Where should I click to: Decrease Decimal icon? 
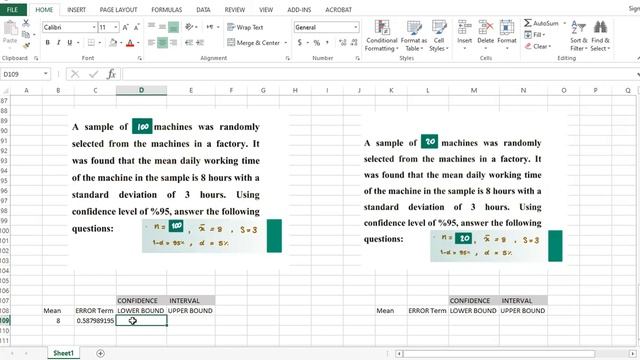tap(354, 42)
